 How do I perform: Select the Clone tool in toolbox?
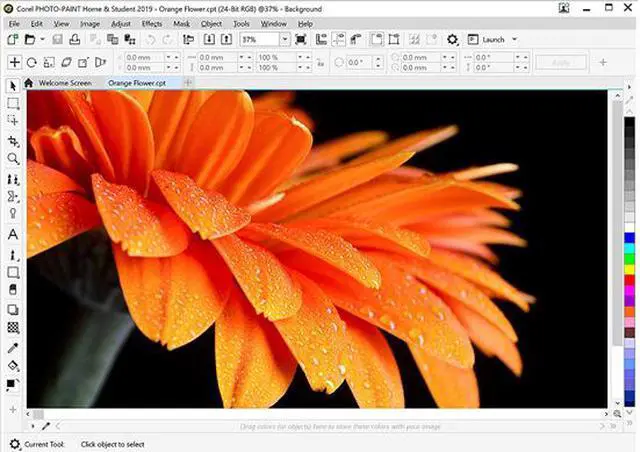pyautogui.click(x=13, y=179)
